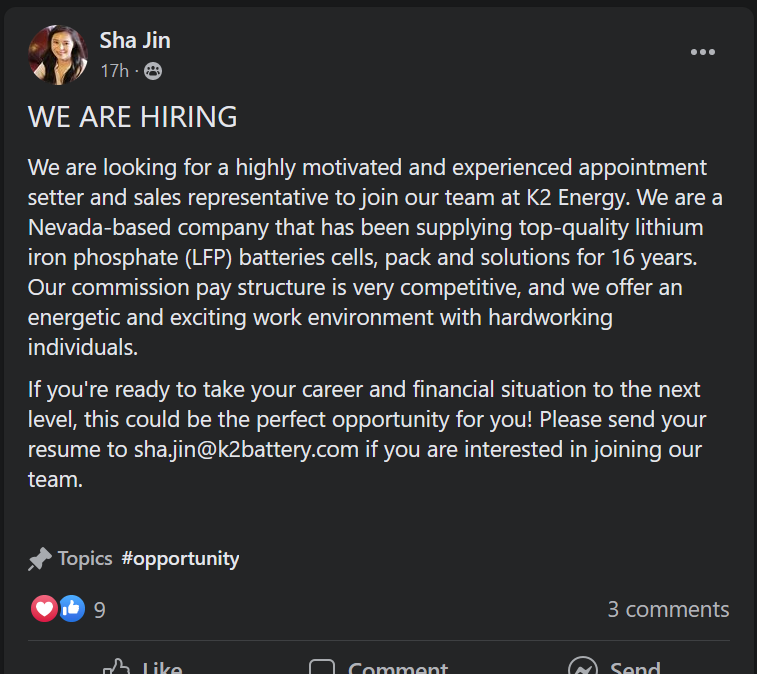The width and height of the screenshot is (757, 674).
Task: Open the post's 17h timestamp
Action: [114, 71]
